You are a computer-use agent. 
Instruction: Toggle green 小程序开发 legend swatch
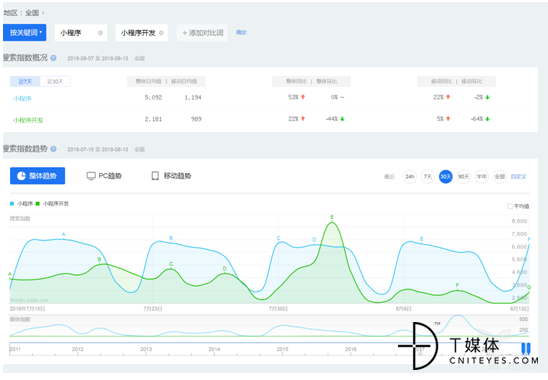click(x=37, y=203)
